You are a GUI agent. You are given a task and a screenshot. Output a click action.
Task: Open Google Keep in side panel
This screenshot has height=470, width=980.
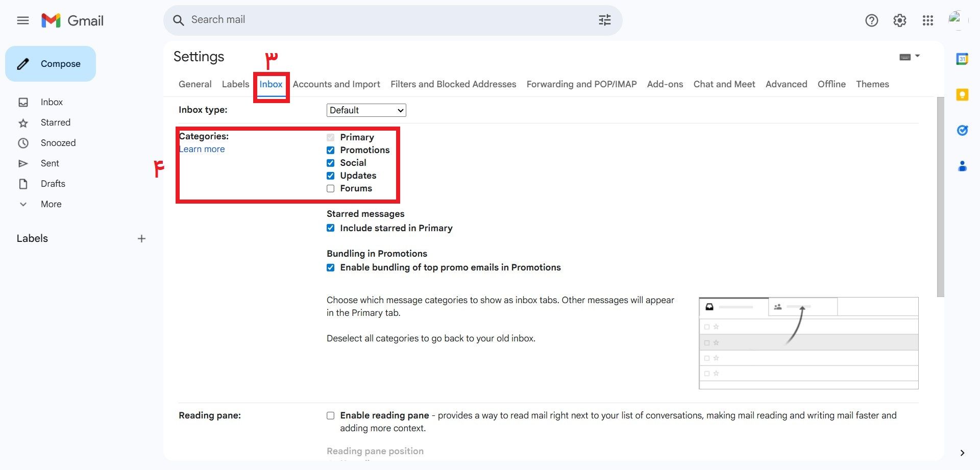pyautogui.click(x=962, y=95)
